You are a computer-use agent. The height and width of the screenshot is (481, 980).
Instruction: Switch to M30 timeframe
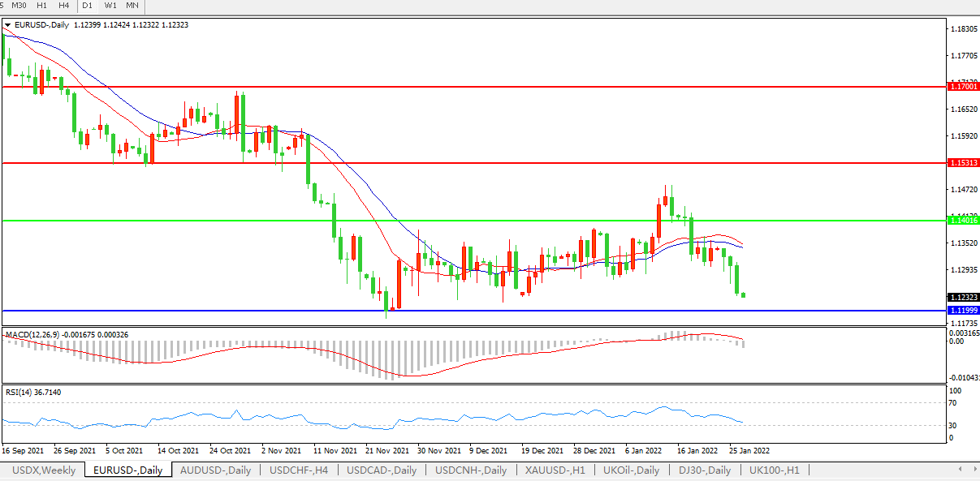pos(19,6)
